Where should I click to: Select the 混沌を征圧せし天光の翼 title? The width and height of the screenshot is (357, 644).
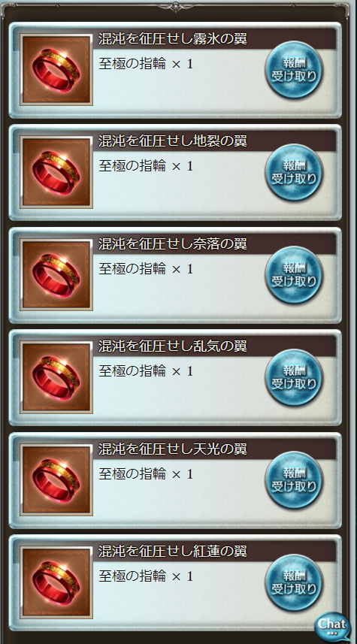[x=173, y=449]
